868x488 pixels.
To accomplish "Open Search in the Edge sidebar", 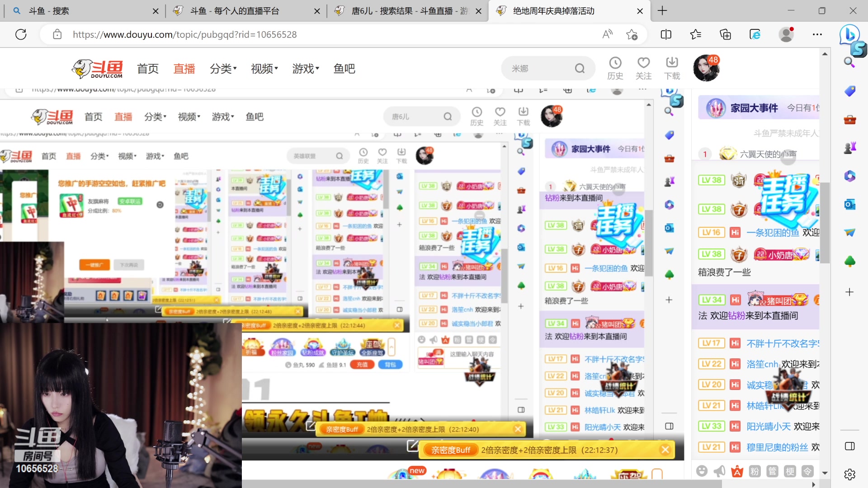I will point(849,62).
